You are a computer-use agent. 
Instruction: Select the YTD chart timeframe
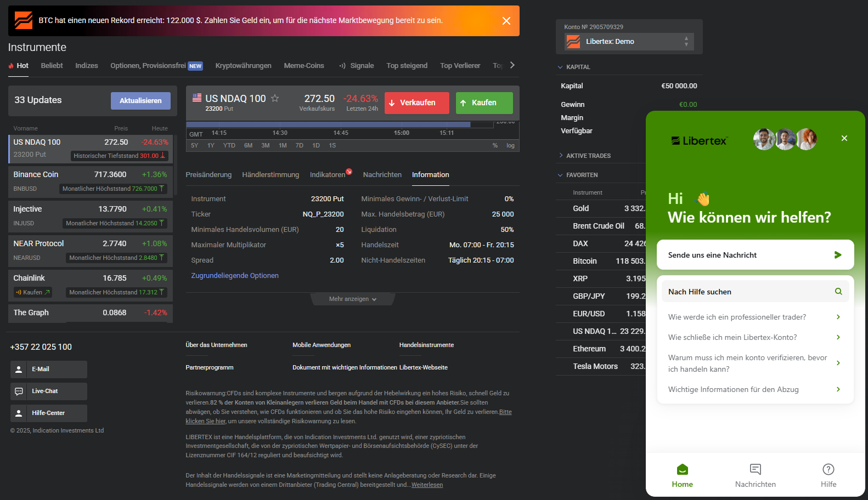tap(229, 146)
